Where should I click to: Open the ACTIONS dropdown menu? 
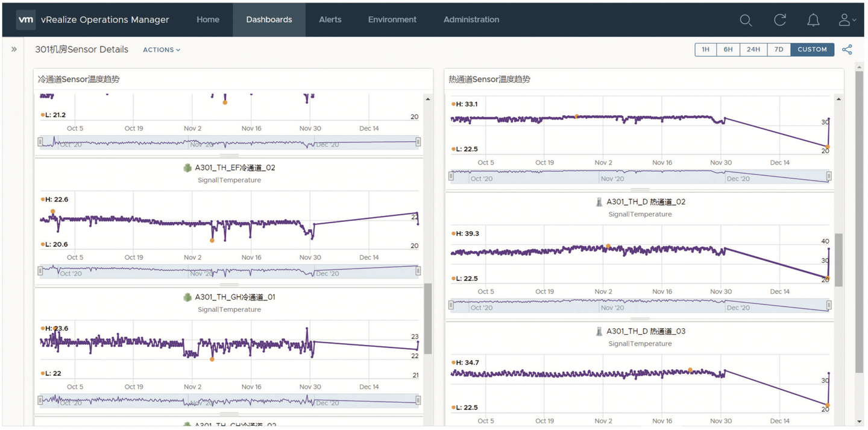click(162, 50)
